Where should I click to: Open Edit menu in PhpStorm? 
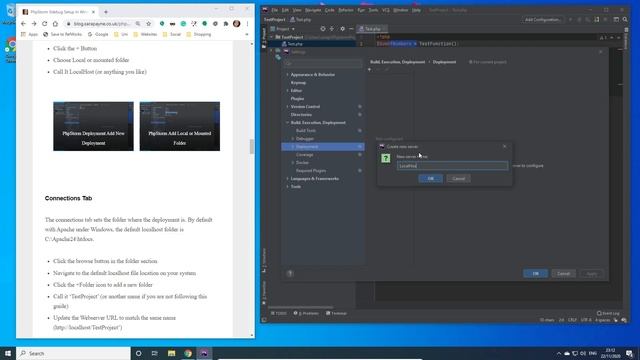point(285,10)
